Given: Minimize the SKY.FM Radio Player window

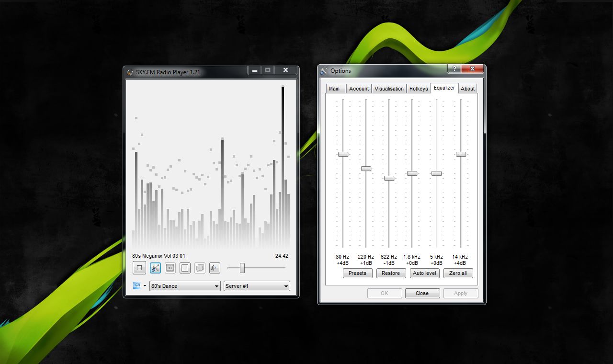Looking at the screenshot, I should coord(255,70).
